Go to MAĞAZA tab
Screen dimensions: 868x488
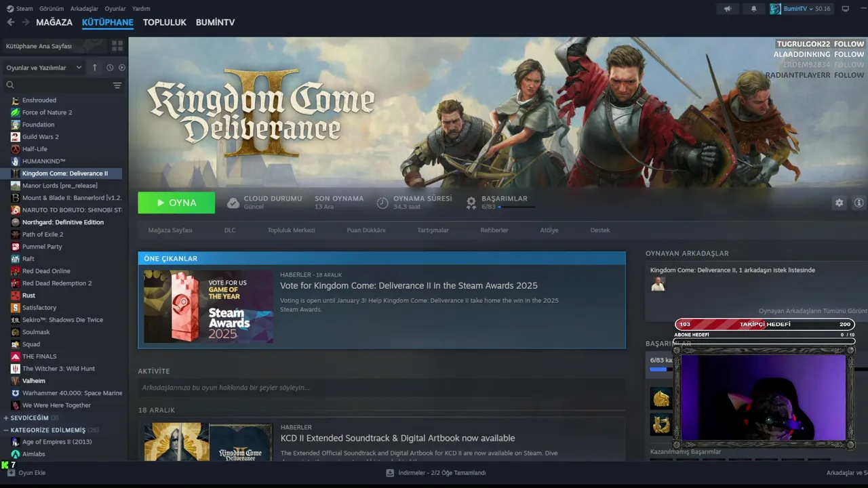[x=54, y=22]
